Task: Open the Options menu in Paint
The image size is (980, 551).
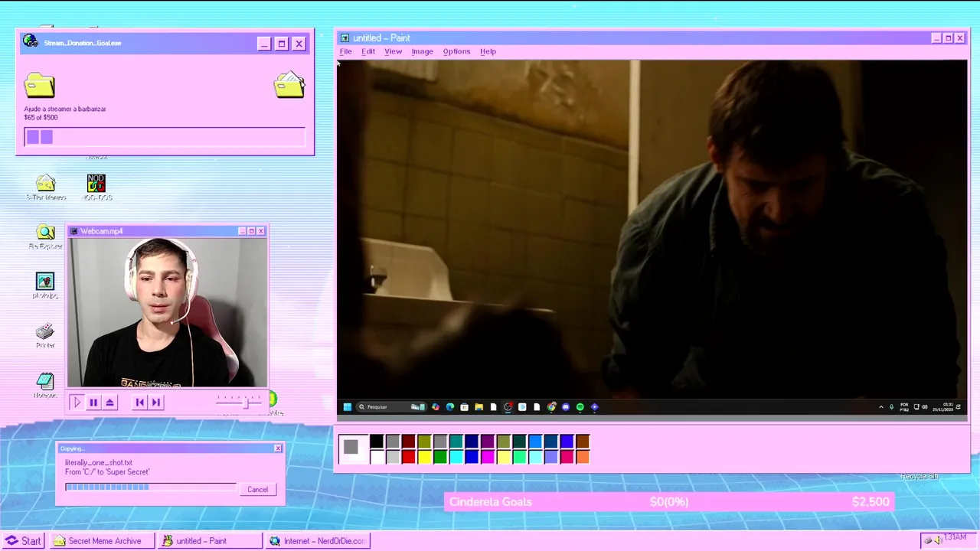Action: 456,51
